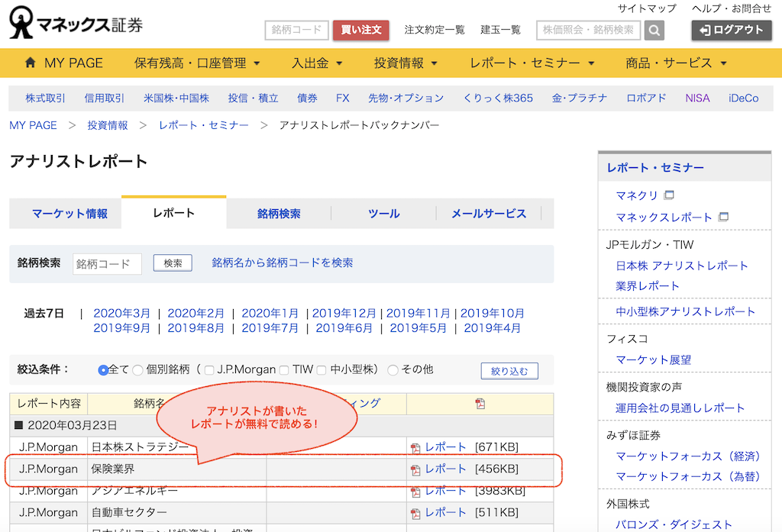Expand the レポート・セミナー dropdown menu
The image size is (782, 532).
click(x=532, y=63)
